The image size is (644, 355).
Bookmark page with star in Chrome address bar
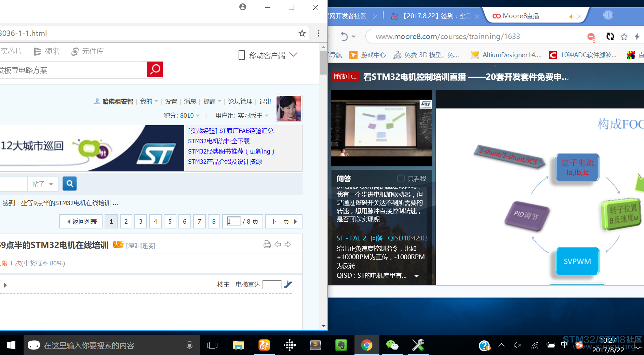[302, 33]
